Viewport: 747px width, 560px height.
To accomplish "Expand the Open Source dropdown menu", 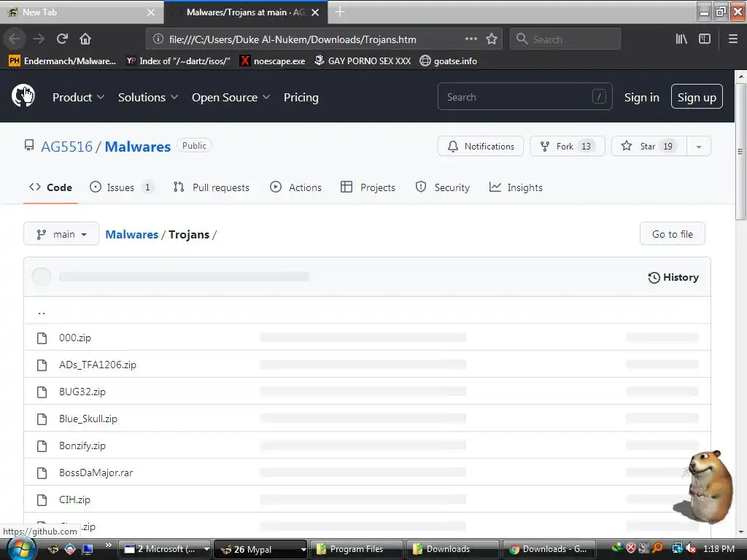I will click(231, 97).
